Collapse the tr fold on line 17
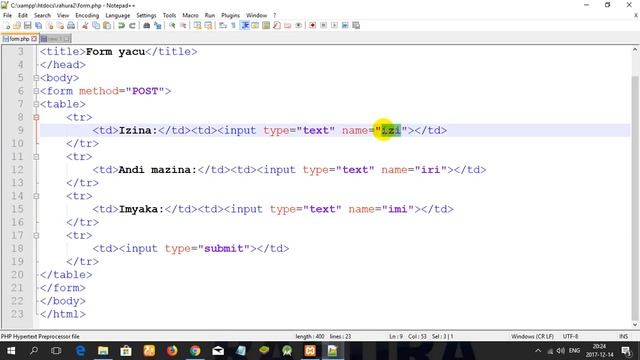This screenshot has width=640, height=360. tap(36, 235)
